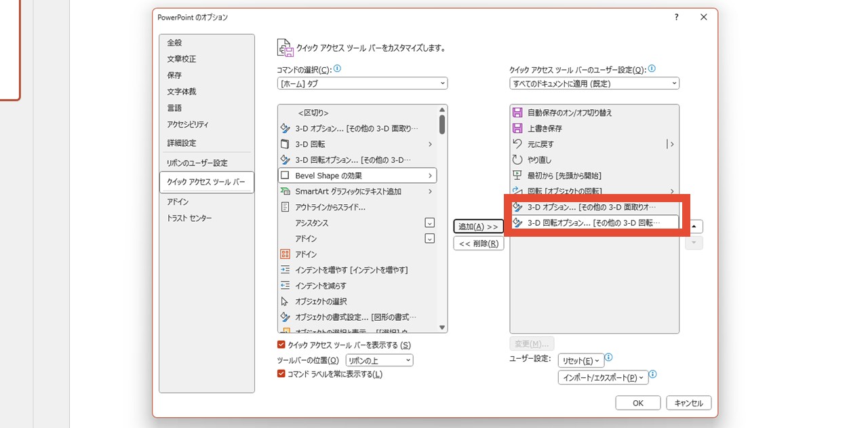Click the インデントを減らす icon
The image size is (868, 428).
tap(285, 286)
